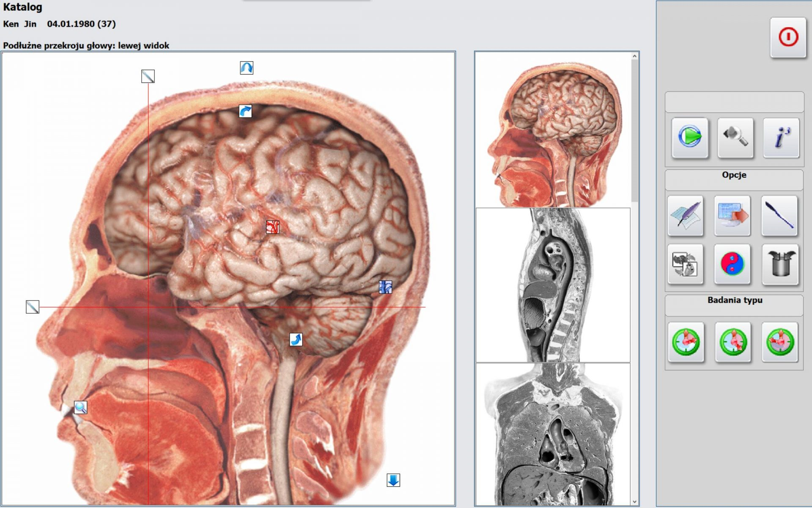Click the blue down arrow in main image
The width and height of the screenshot is (812, 508).
pyautogui.click(x=393, y=480)
